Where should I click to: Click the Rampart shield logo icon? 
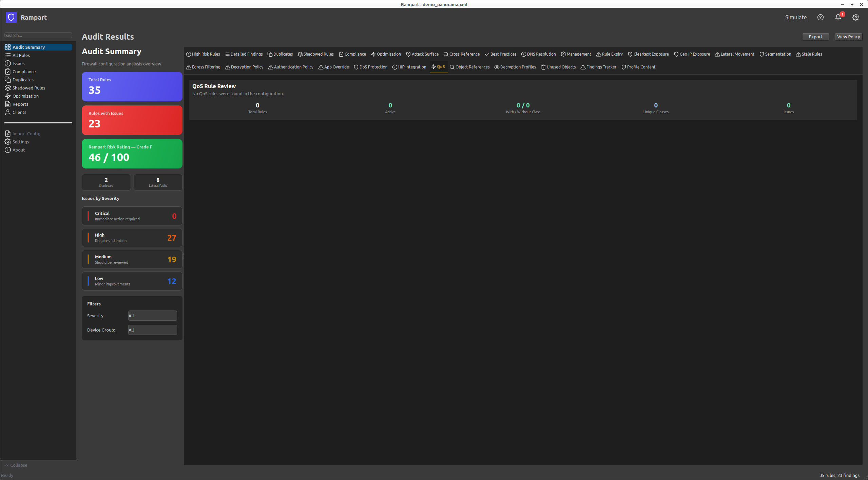coord(11,17)
